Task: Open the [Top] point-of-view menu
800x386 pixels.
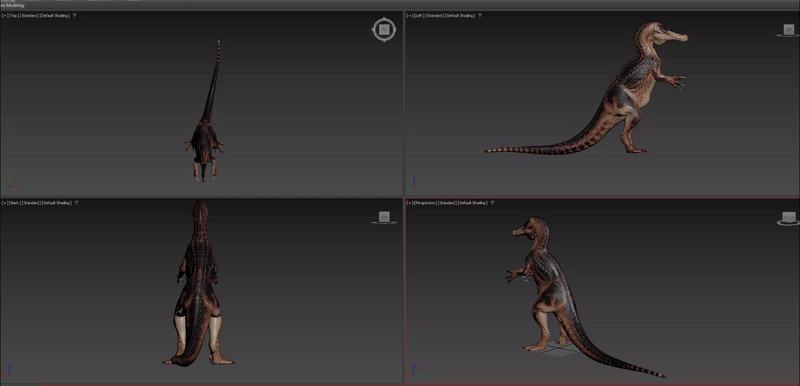Action: point(14,16)
